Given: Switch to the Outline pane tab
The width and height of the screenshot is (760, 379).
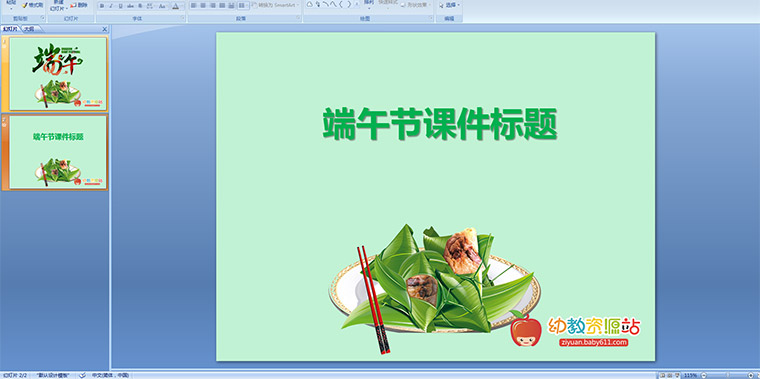Looking at the screenshot, I should click(29, 29).
